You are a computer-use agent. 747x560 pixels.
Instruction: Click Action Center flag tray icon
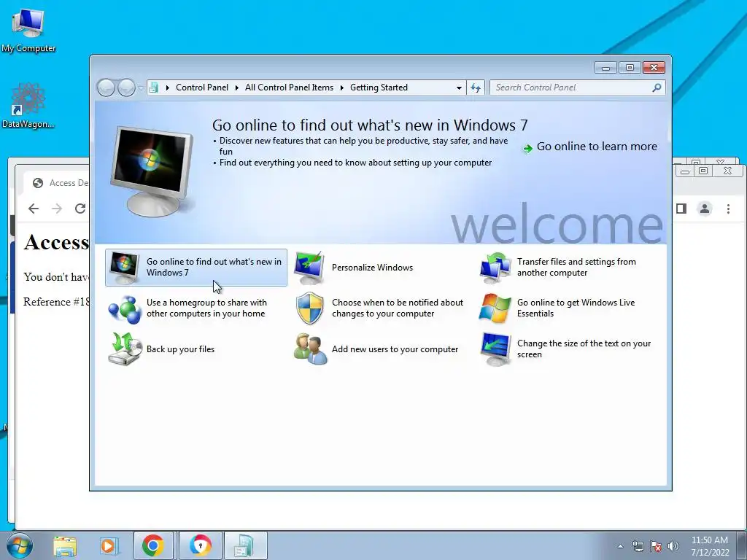pyautogui.click(x=656, y=546)
